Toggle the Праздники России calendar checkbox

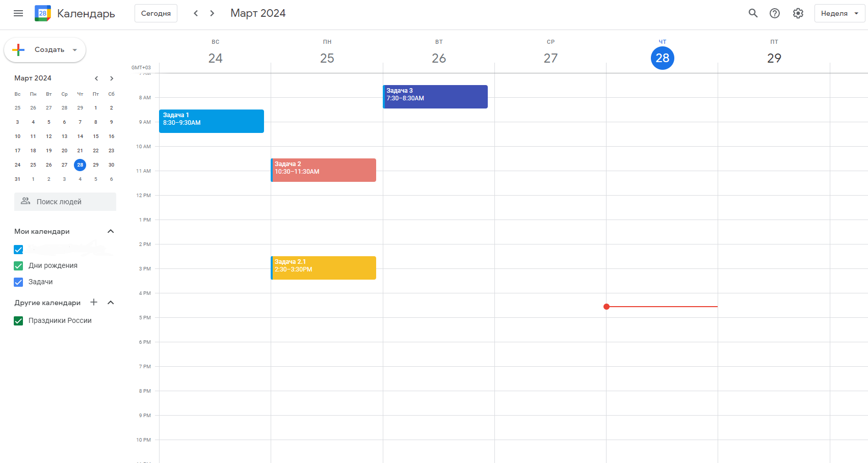[x=18, y=321]
